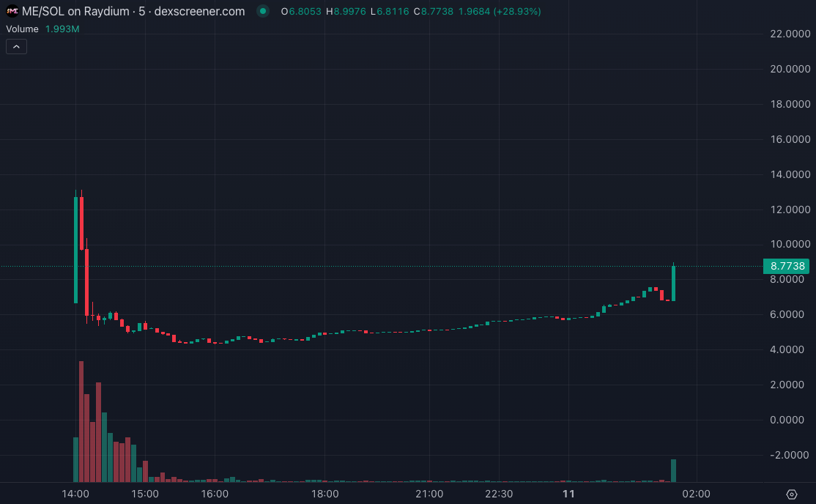Click the Volume indicator label

(x=23, y=29)
